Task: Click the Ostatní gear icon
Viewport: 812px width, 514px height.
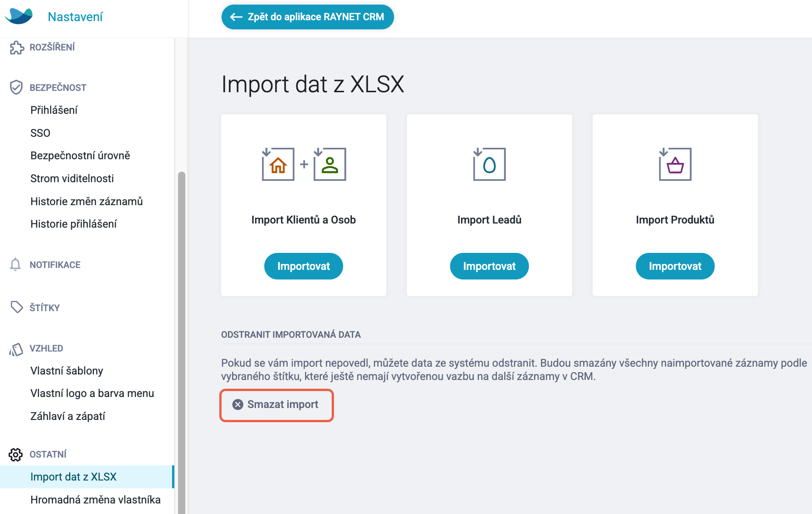Action: [x=16, y=454]
